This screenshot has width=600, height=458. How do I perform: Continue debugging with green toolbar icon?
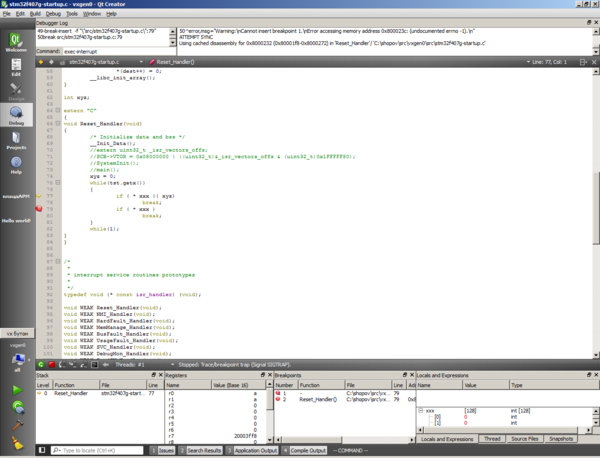41,365
